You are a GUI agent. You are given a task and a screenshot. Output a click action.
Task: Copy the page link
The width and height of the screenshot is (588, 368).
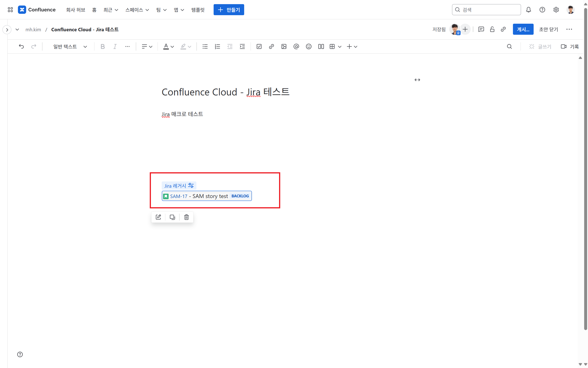pyautogui.click(x=503, y=29)
